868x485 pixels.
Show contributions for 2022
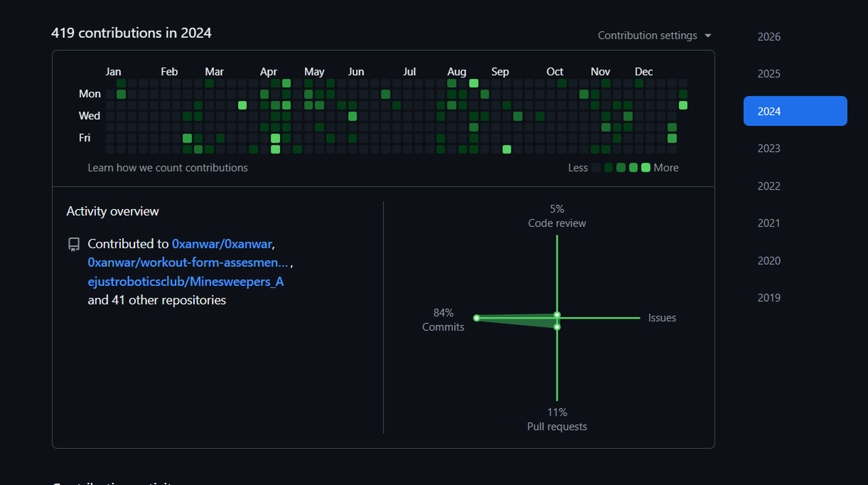(x=795, y=186)
